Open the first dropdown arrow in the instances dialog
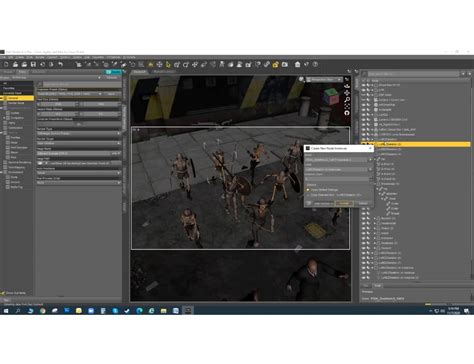 370,160
